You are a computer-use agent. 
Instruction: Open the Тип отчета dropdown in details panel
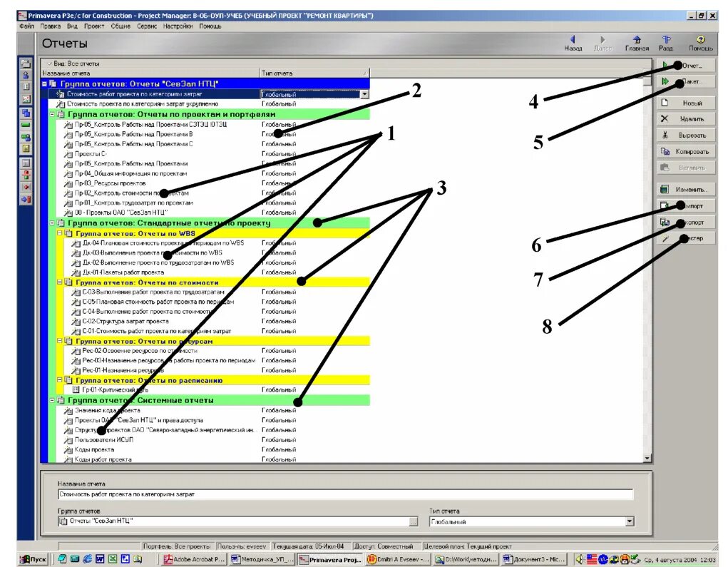[630, 521]
